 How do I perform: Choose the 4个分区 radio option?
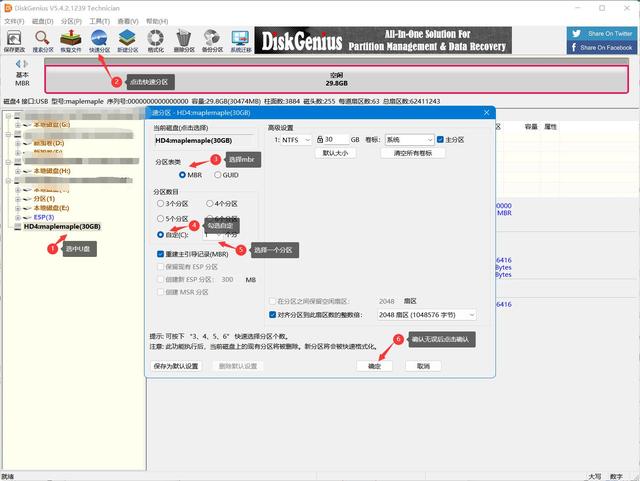pos(209,203)
